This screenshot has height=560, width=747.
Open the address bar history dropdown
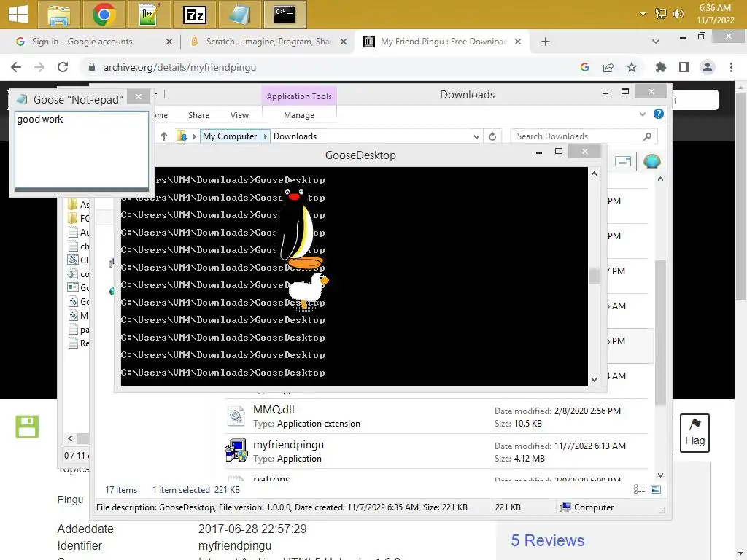(476, 136)
